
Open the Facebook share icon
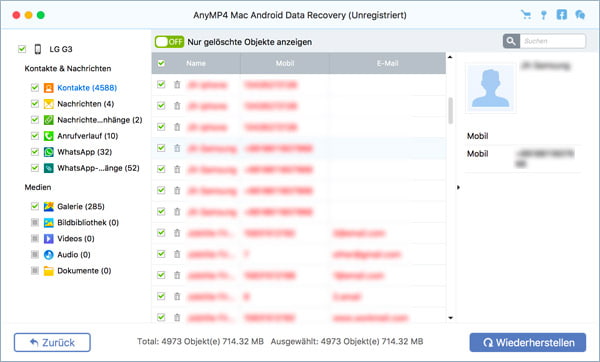(561, 15)
